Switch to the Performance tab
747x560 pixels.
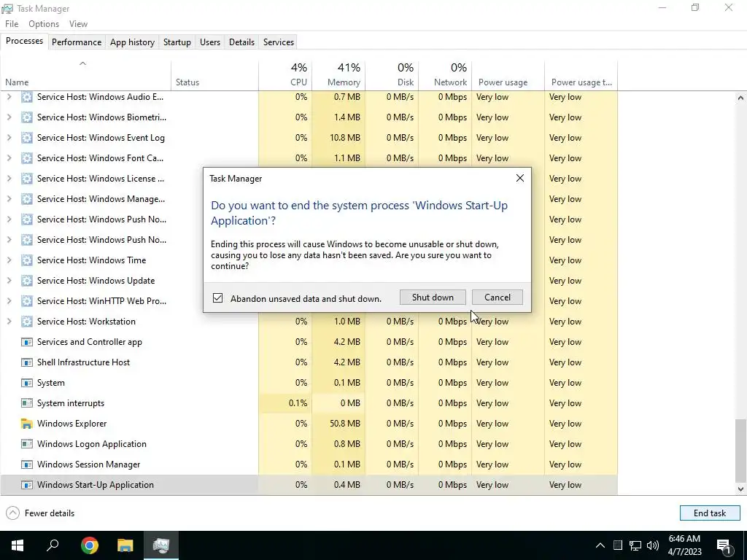click(76, 42)
